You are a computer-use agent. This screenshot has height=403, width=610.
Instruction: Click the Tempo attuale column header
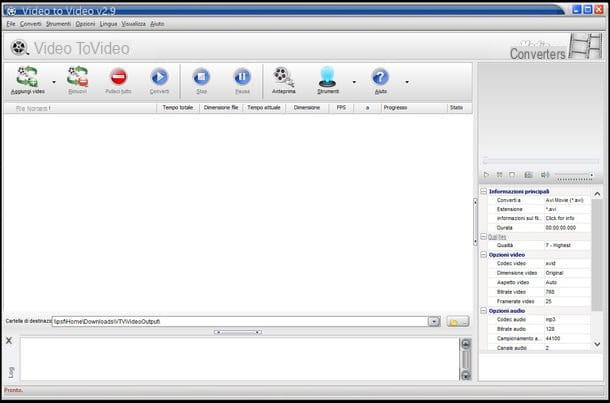(x=264, y=108)
